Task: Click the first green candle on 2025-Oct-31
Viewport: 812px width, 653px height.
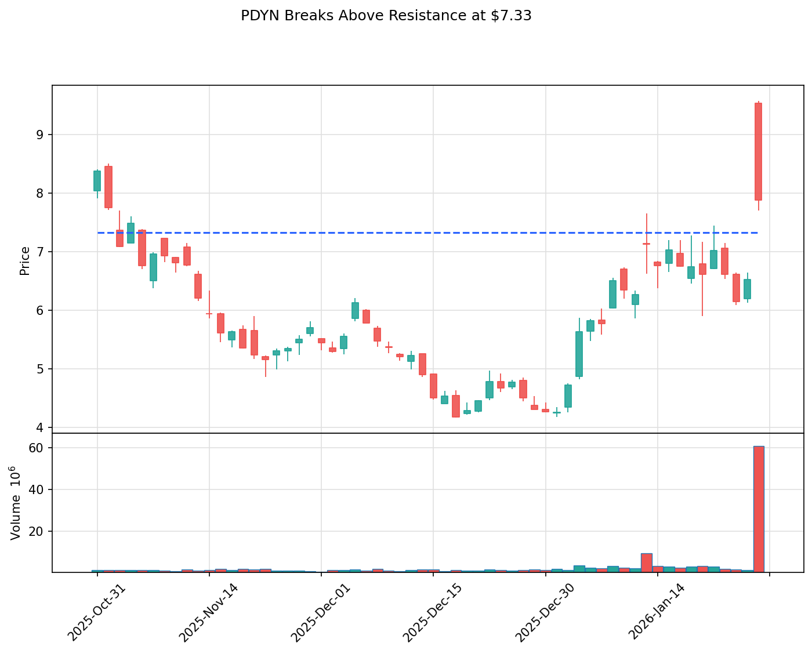Action: click(97, 181)
